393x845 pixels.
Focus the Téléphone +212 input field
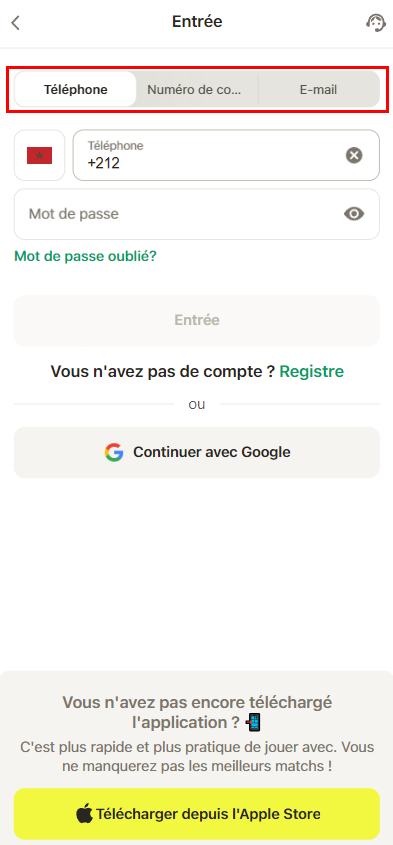click(226, 155)
